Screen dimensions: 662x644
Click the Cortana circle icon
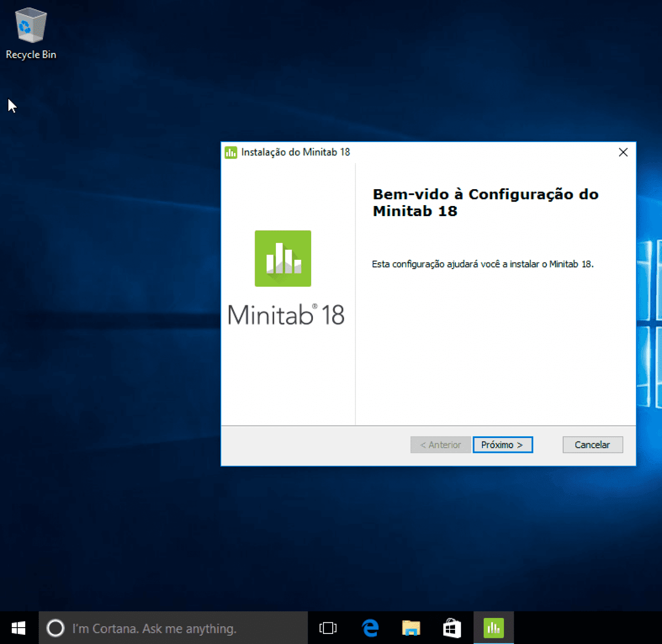coord(56,628)
